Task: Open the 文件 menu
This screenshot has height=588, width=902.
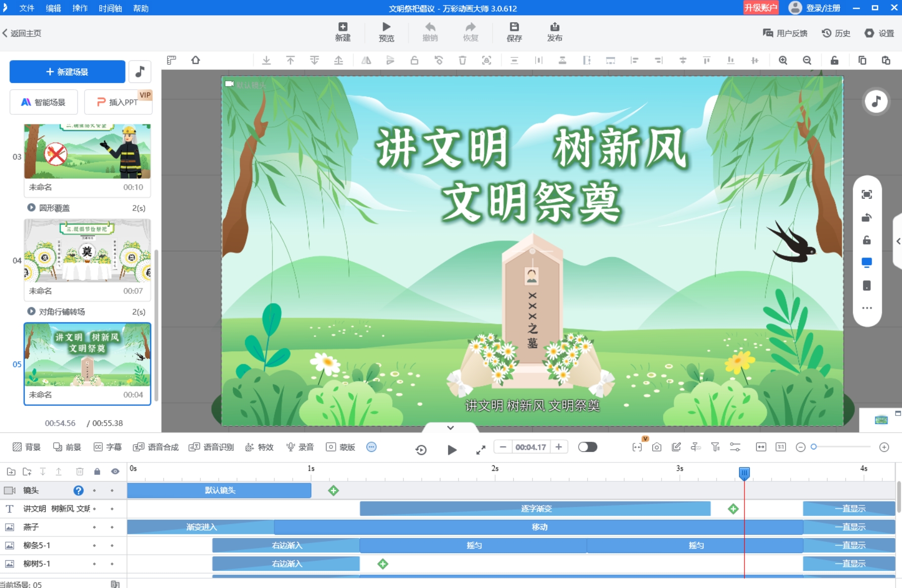Action: [x=27, y=8]
